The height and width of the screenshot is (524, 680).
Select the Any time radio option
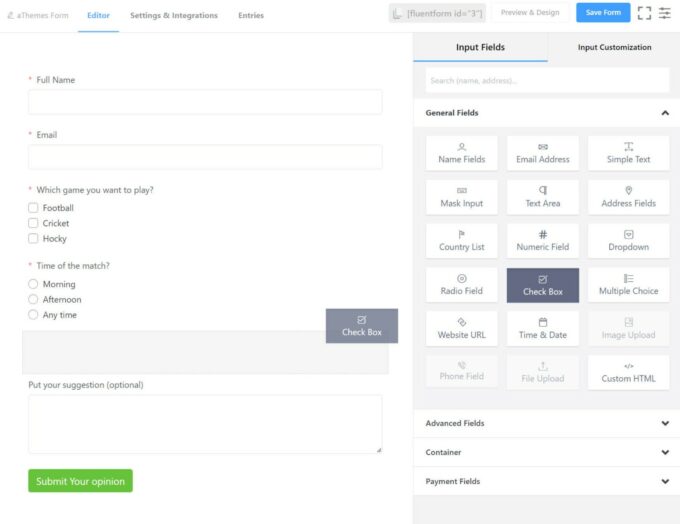(x=33, y=314)
